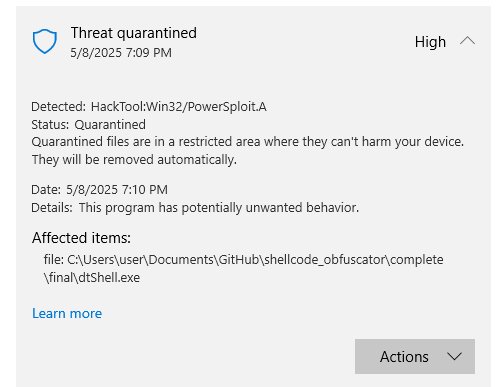Click the Affected items heading

[81, 238]
